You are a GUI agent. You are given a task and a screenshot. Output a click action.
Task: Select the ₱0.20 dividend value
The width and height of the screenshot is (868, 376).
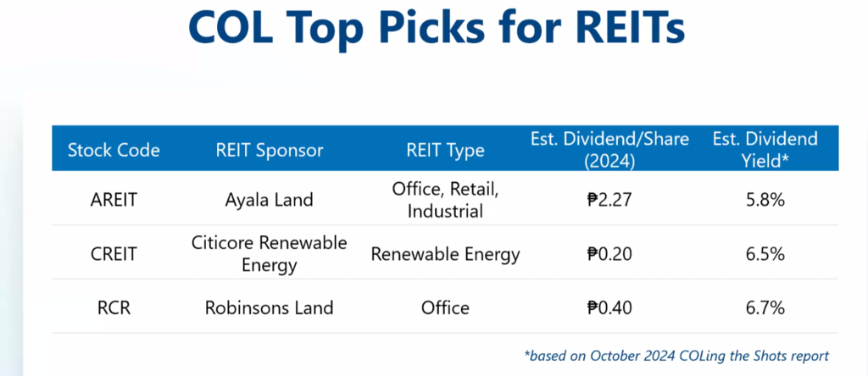click(x=609, y=254)
